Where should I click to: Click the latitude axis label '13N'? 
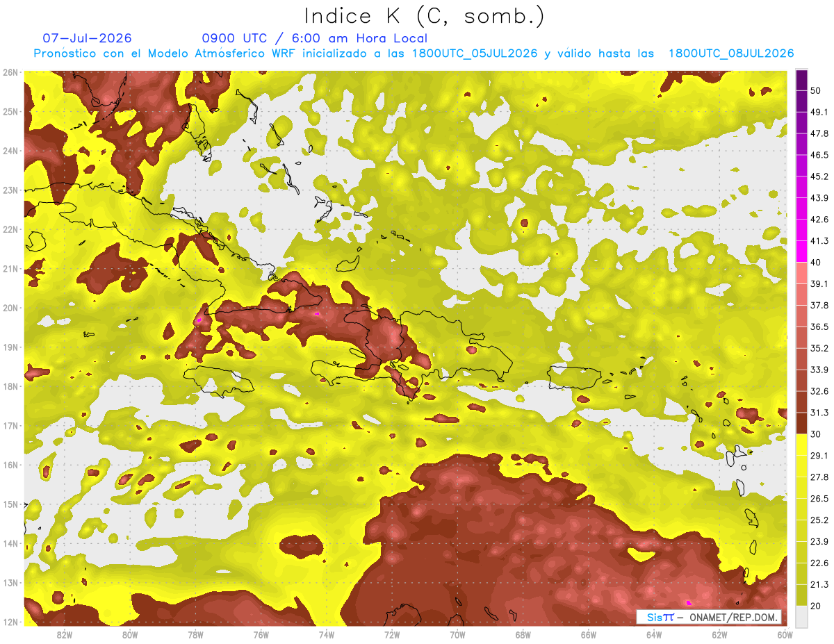pyautogui.click(x=10, y=583)
